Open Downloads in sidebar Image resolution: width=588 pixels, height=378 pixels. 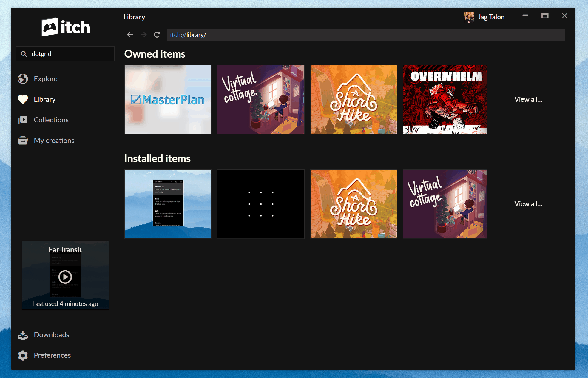[51, 335]
